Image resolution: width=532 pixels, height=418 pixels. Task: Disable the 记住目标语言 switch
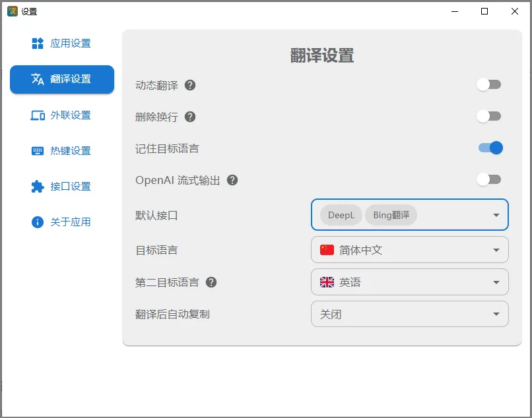(x=490, y=148)
